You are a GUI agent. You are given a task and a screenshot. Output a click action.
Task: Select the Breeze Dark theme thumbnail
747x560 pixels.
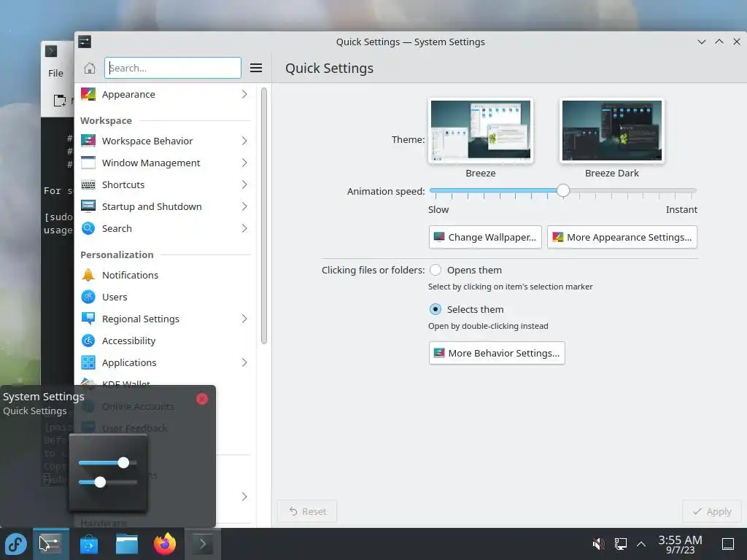[612, 131]
